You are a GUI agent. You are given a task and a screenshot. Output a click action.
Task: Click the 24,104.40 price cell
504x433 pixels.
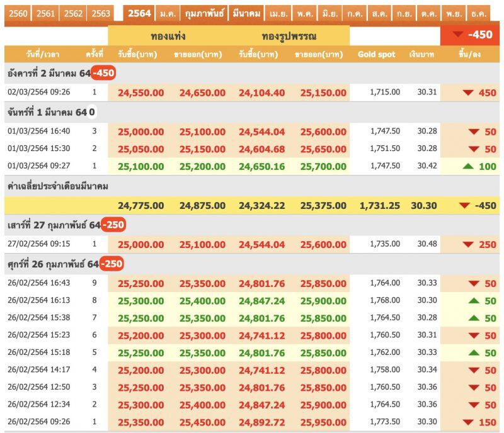[261, 93]
